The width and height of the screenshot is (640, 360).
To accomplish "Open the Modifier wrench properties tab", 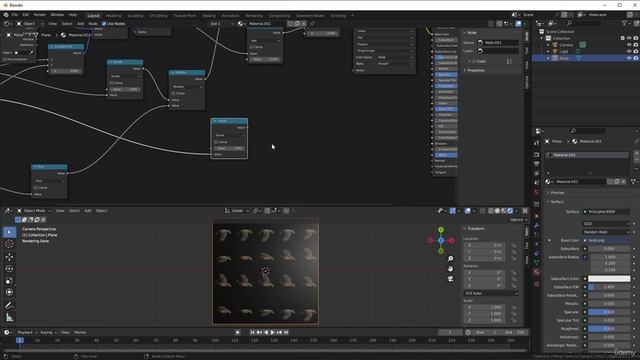I will click(x=536, y=225).
